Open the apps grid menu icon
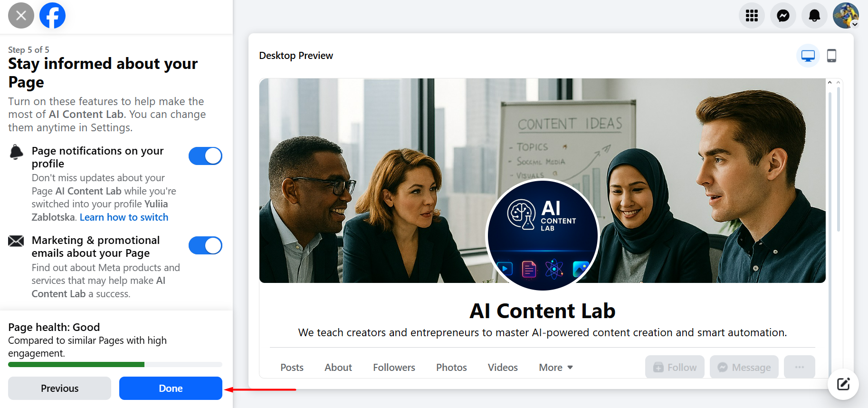 pyautogui.click(x=752, y=16)
